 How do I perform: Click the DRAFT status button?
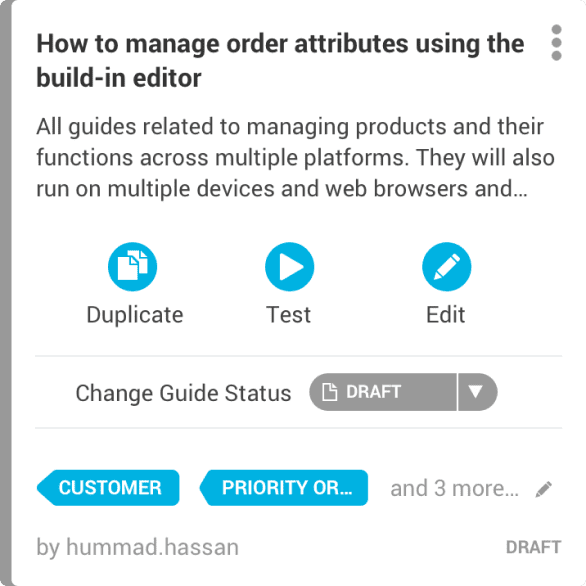(x=383, y=392)
